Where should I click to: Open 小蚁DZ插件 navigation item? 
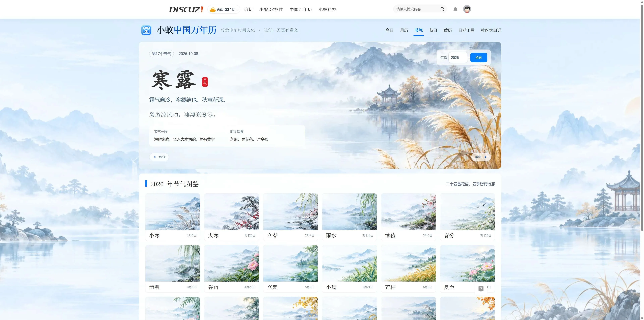click(271, 10)
